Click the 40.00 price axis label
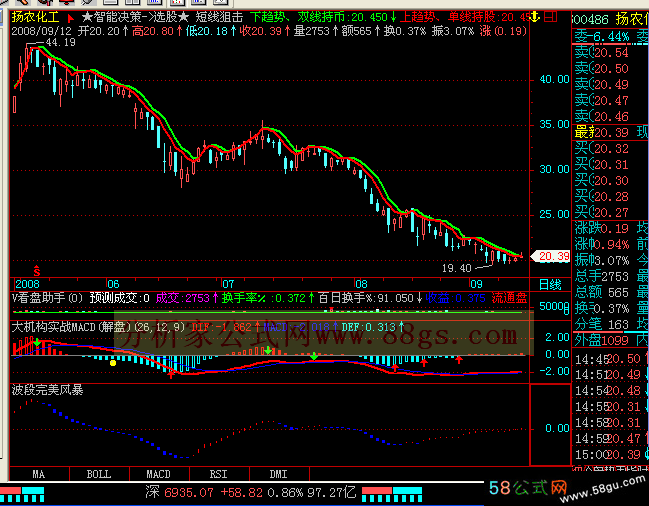The image size is (649, 506). [x=554, y=79]
